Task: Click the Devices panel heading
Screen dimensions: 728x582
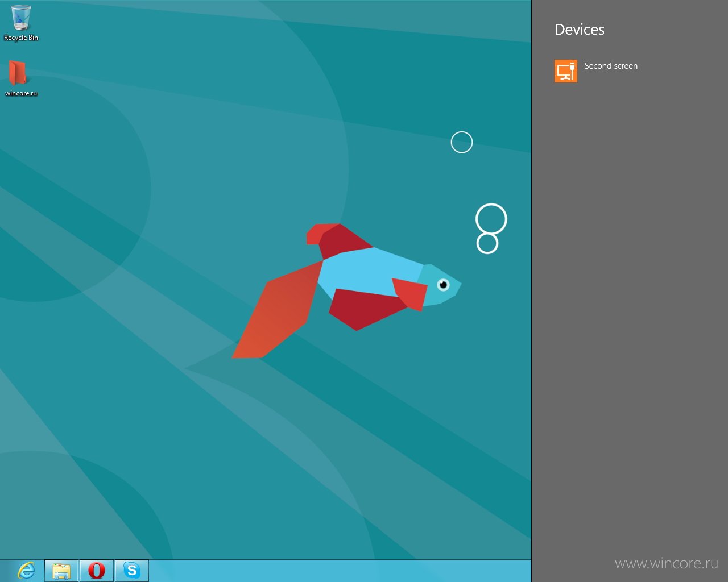Action: [580, 30]
